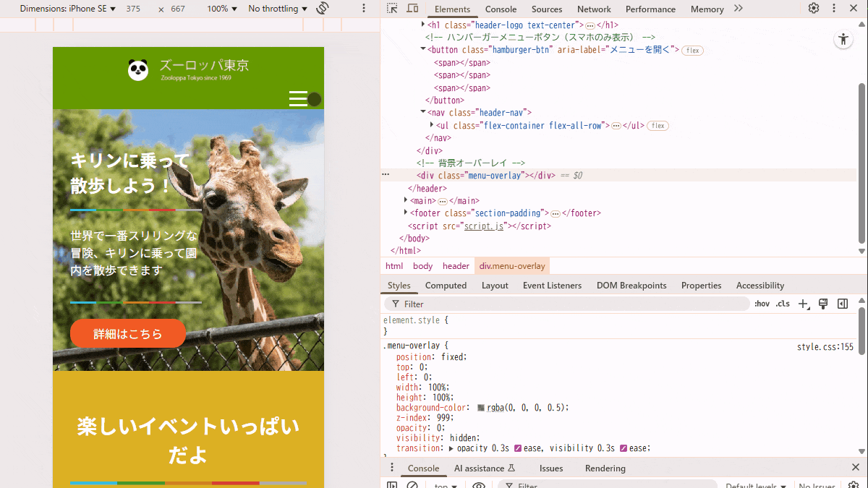Screen dimensions: 868x488
Task: Toggle the device toolbar icon
Action: tap(412, 9)
